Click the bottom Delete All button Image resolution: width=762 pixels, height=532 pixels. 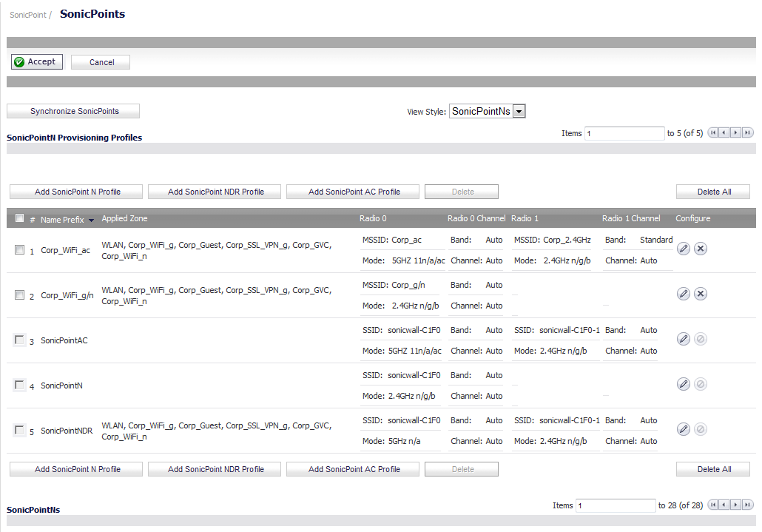[713, 469]
